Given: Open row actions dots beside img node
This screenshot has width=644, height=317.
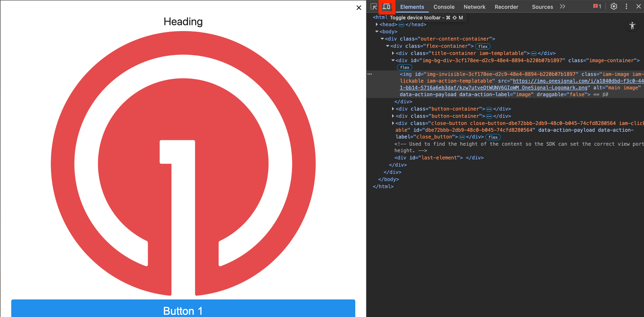Looking at the screenshot, I should pyautogui.click(x=369, y=74).
